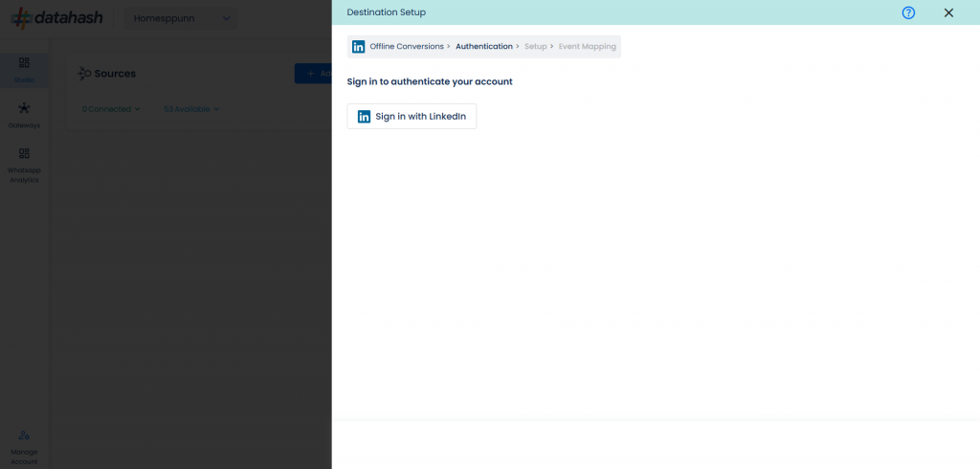Image resolution: width=980 pixels, height=469 pixels.
Task: Open Studio in the sidebar
Action: point(24,70)
